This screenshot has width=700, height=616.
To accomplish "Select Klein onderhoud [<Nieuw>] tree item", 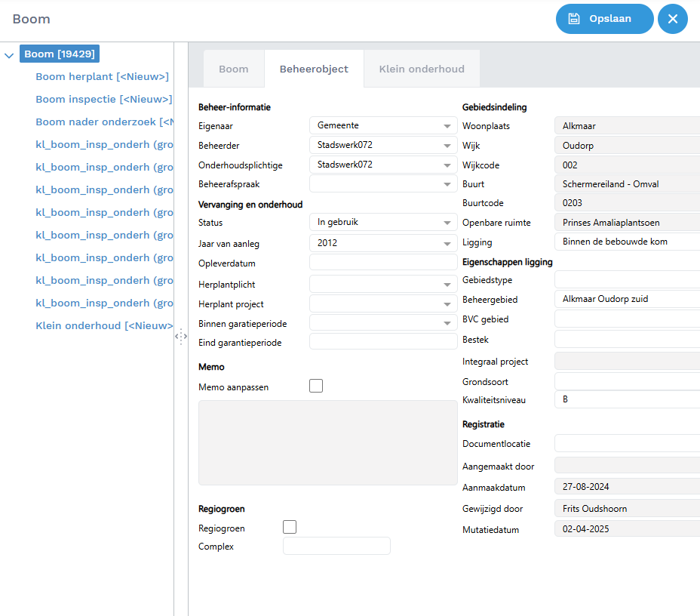I will point(104,325).
